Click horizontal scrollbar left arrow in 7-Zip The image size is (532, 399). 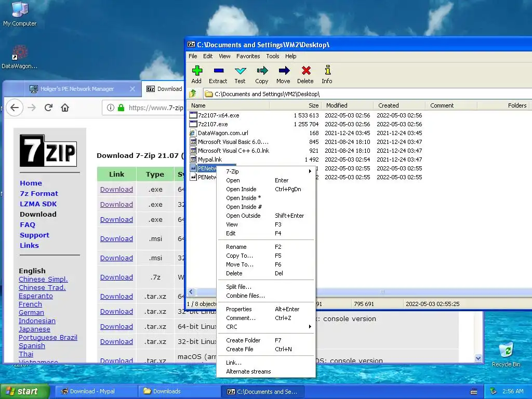click(191, 292)
